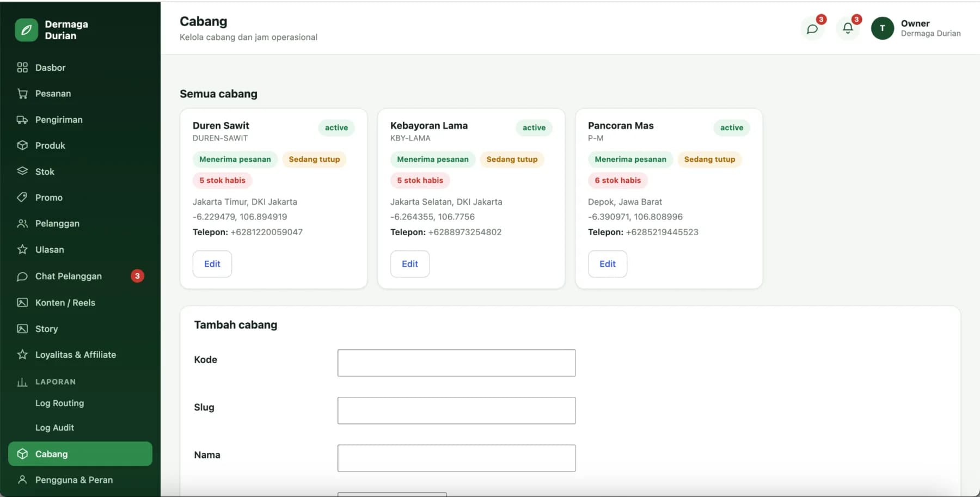The height and width of the screenshot is (497, 980).
Task: Edit the Duren Sawit branch
Action: (212, 264)
